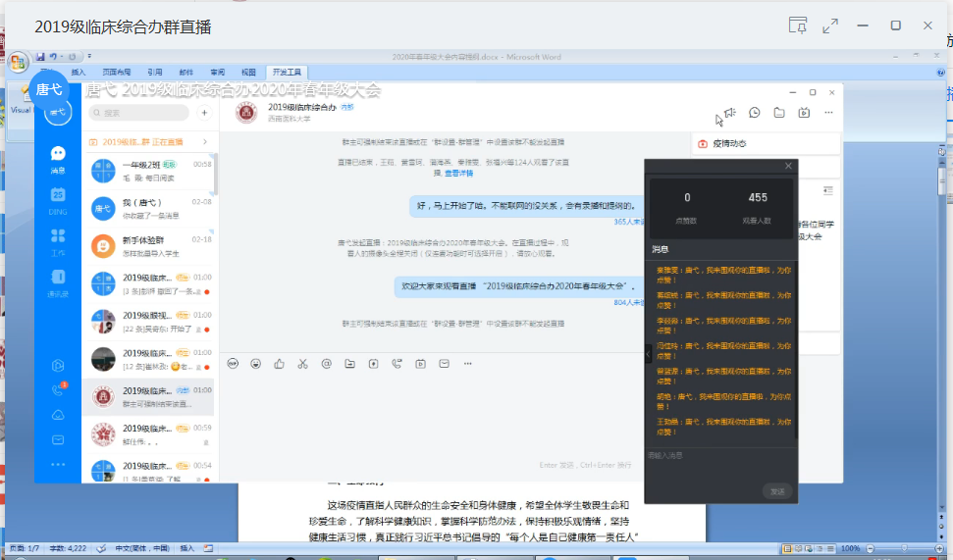The height and width of the screenshot is (560, 953).
Task: Open the 新手体验群 conversation
Action: tap(148, 246)
